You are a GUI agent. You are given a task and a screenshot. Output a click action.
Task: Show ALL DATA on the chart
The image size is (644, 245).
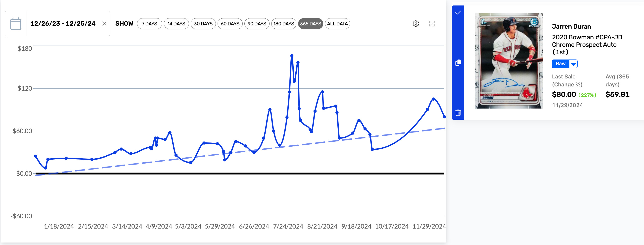pyautogui.click(x=337, y=24)
